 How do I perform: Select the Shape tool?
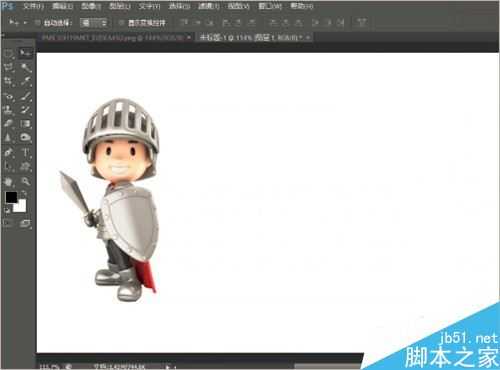(x=25, y=166)
